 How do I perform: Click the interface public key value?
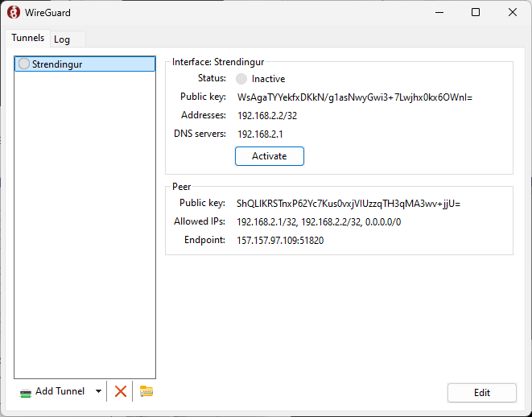click(x=354, y=97)
